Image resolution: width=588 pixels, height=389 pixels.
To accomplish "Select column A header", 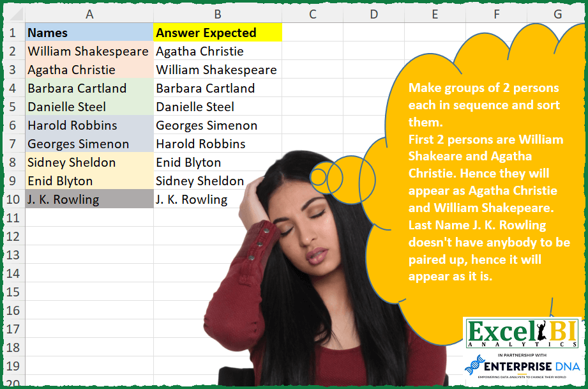I will coord(89,14).
